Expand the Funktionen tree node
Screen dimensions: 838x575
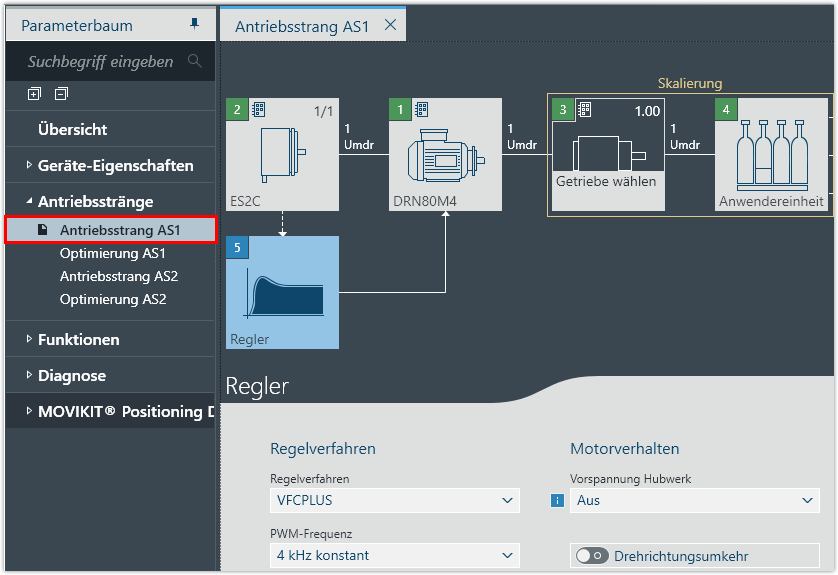point(29,340)
